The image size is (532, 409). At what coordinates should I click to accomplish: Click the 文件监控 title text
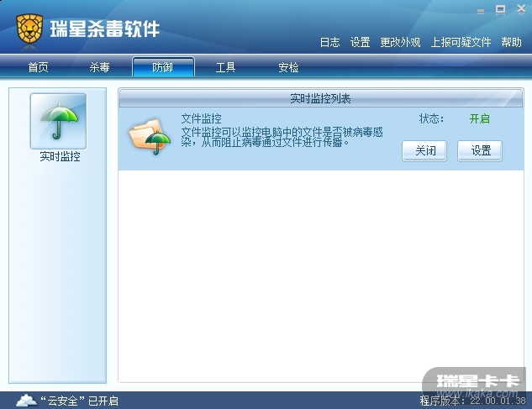[x=201, y=118]
